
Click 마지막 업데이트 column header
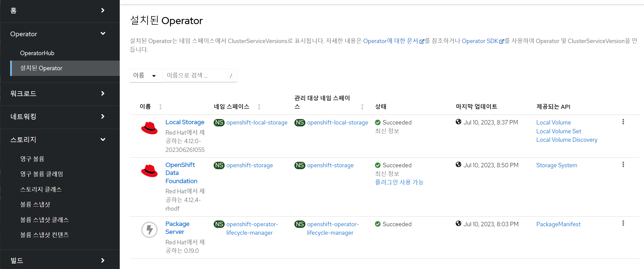(476, 107)
